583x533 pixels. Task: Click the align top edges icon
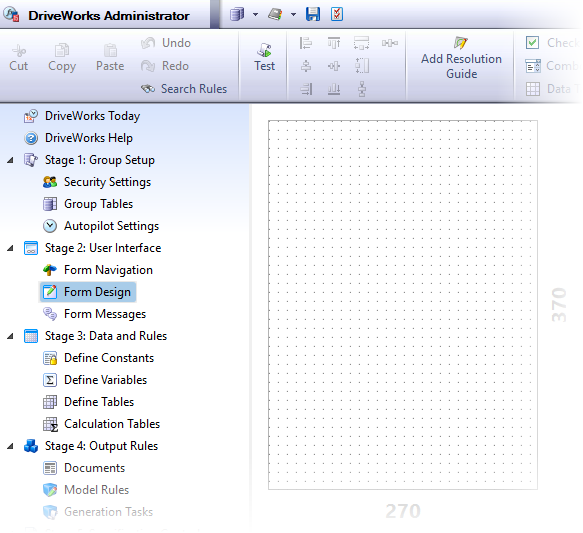[334, 43]
